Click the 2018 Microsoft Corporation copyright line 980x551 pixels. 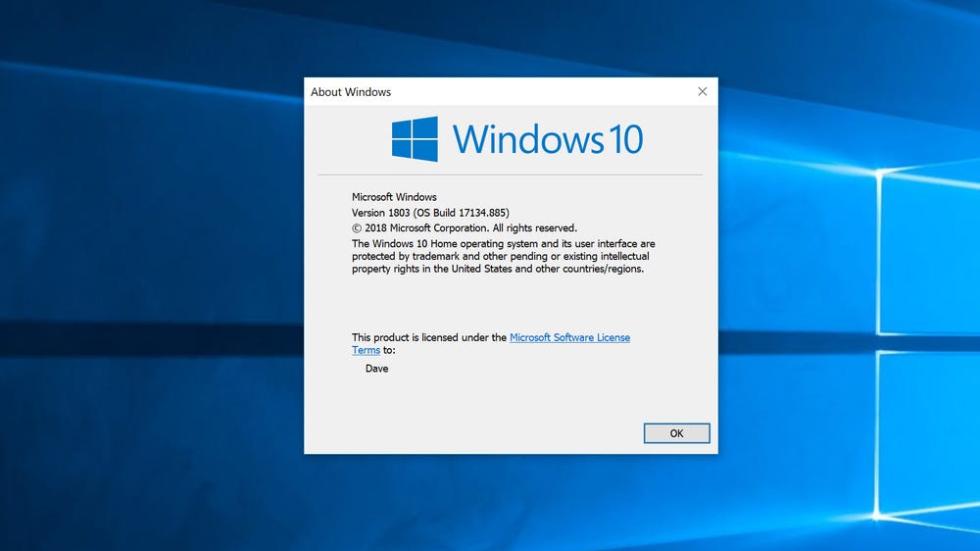[465, 228]
